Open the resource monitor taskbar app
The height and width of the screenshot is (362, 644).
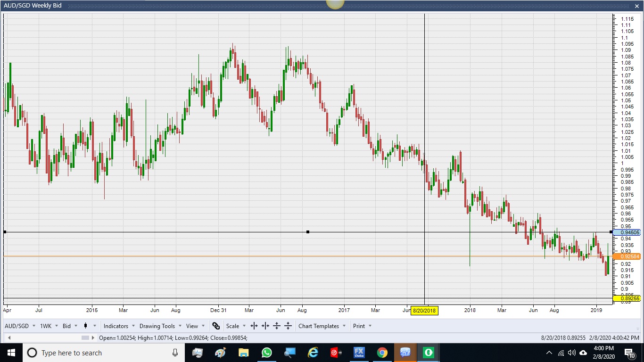198,353
